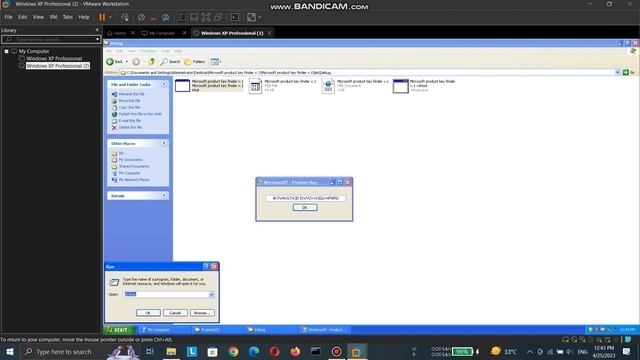Click the XP Start button
The width and height of the screenshot is (640, 360).
(118, 329)
